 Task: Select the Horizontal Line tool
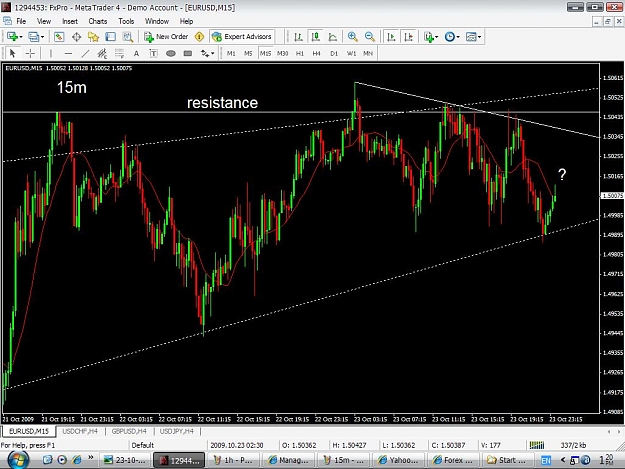tap(68, 53)
